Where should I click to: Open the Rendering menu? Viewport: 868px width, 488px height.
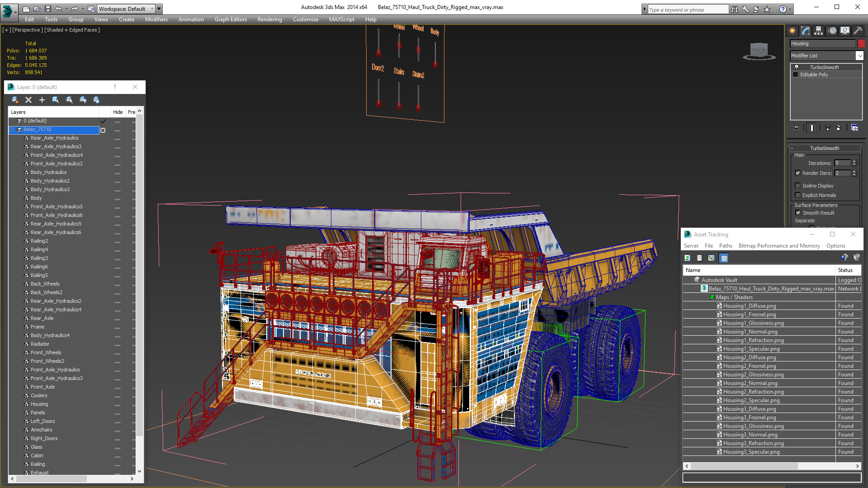(269, 19)
